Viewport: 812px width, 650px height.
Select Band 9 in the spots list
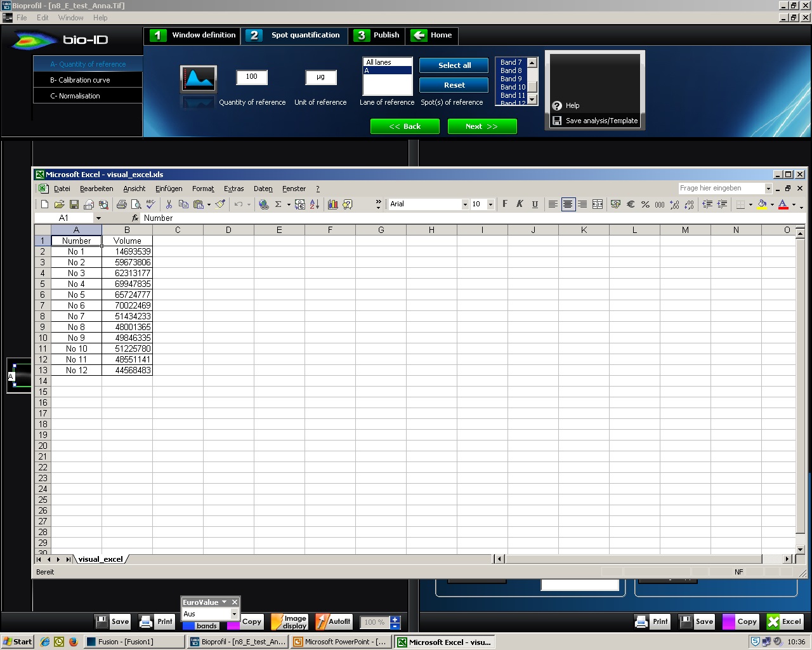point(511,79)
